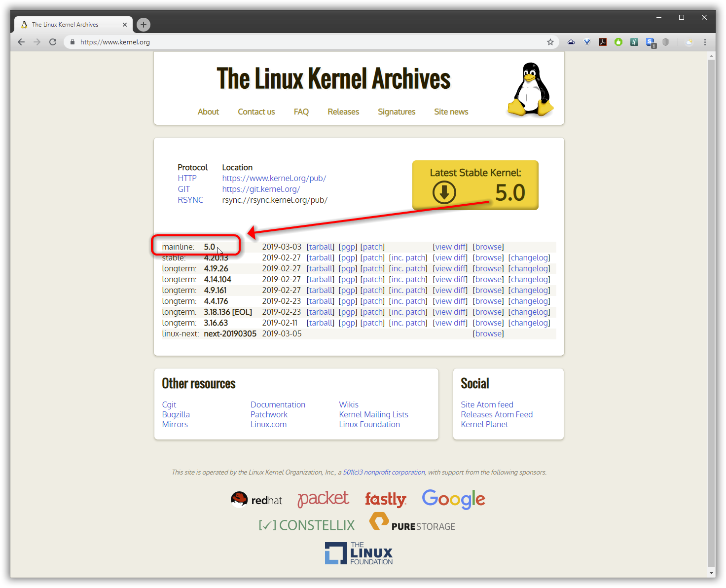726x588 pixels.
Task: Open a new browser tab
Action: tap(144, 24)
